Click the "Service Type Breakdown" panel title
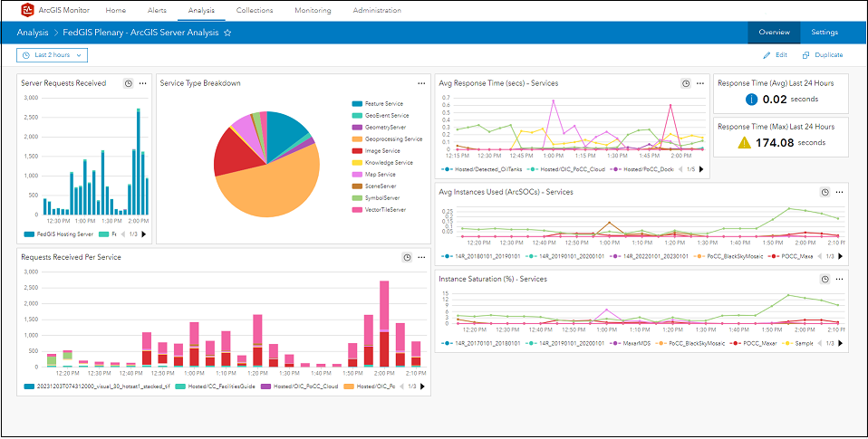 (x=200, y=83)
